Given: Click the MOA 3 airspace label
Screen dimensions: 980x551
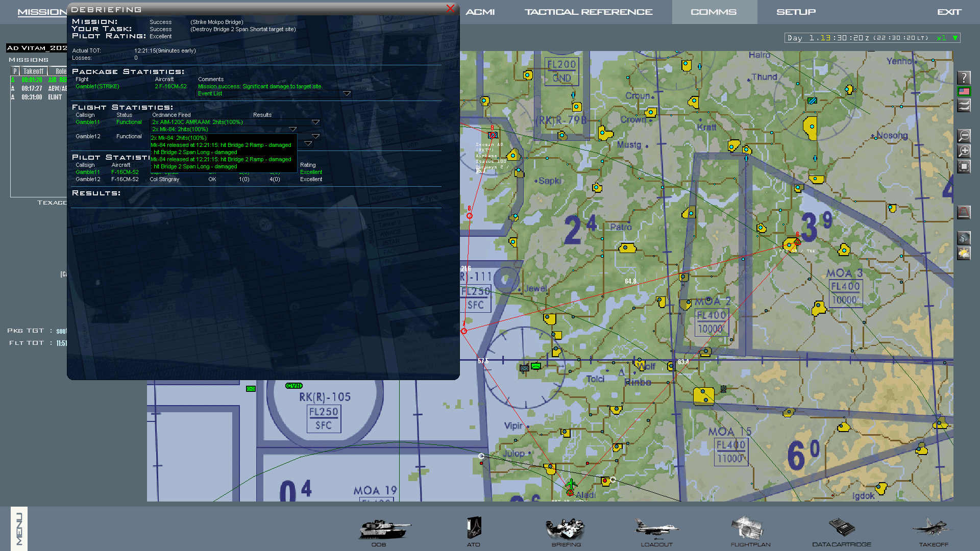Looking at the screenshot, I should click(x=844, y=273).
